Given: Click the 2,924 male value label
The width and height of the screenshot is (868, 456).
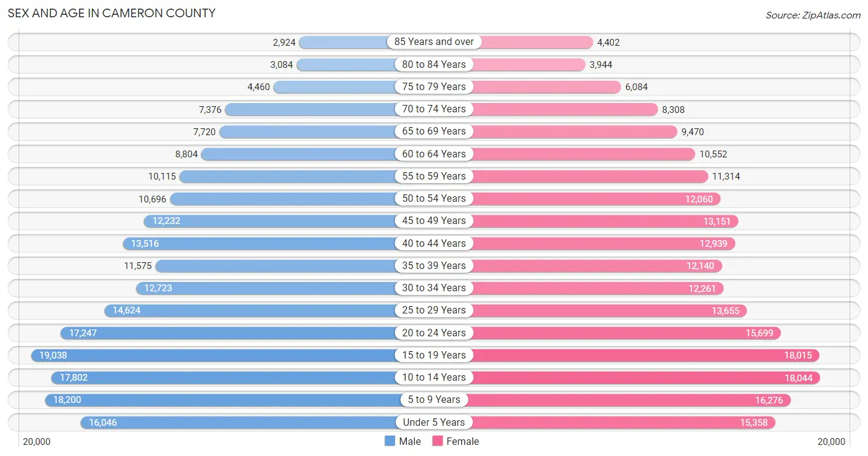Looking at the screenshot, I should [x=284, y=43].
